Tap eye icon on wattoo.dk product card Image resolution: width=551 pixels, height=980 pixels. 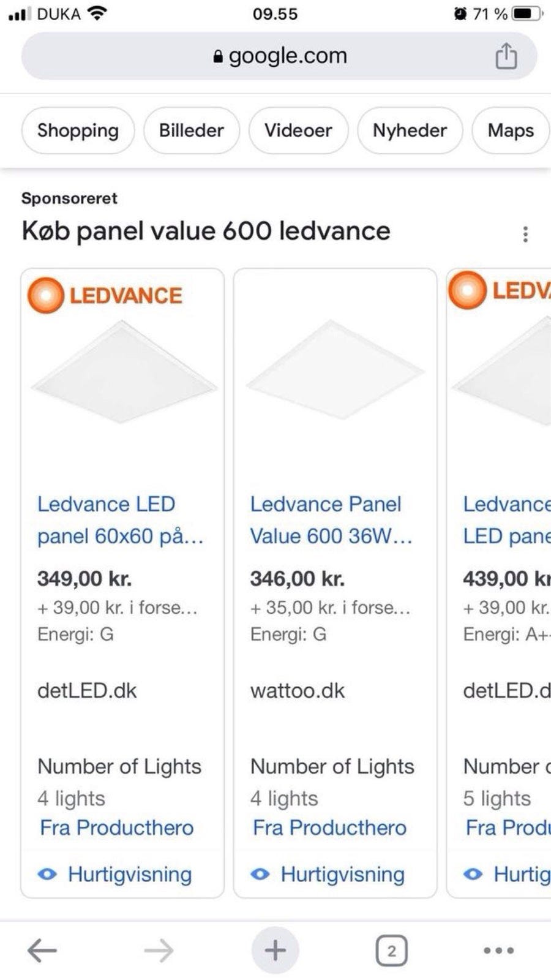pyautogui.click(x=260, y=874)
